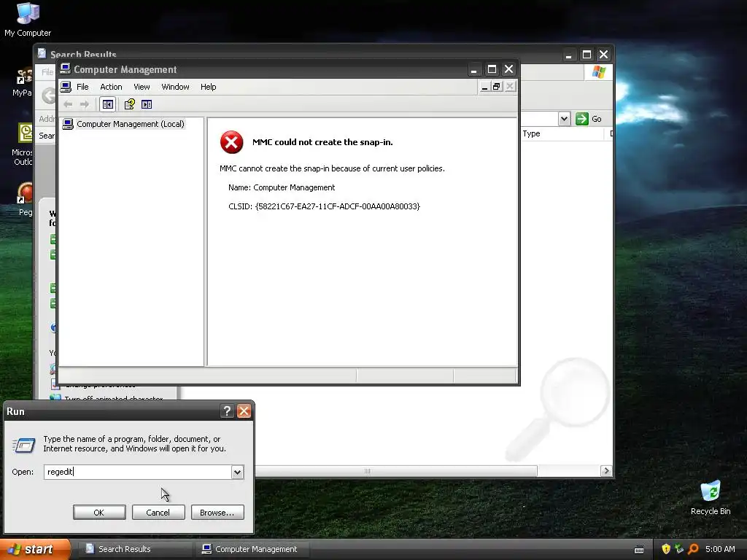Screen dimensions: 747x560
Task: Click the Forward arrow in Computer Management toolbar
Action: pyautogui.click(x=85, y=104)
